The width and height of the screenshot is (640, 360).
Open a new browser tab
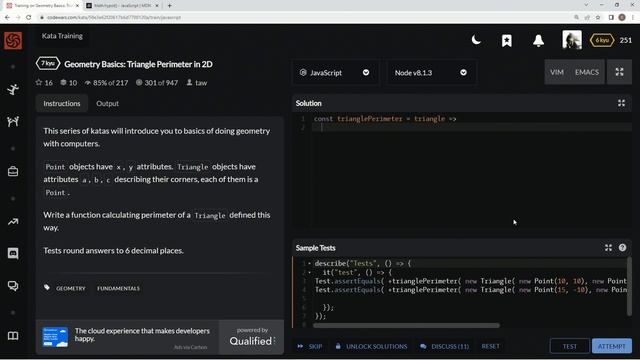pyautogui.click(x=169, y=6)
